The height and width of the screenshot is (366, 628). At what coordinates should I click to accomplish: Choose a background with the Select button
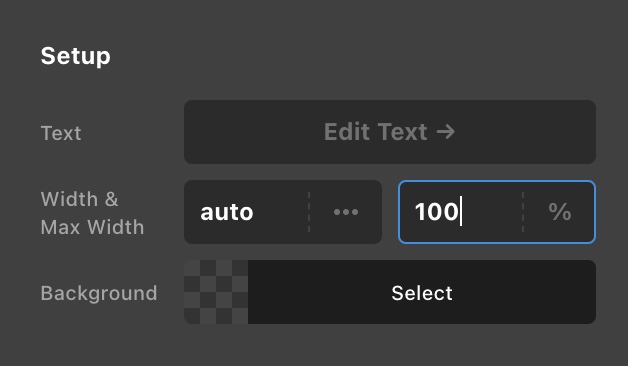tap(422, 292)
